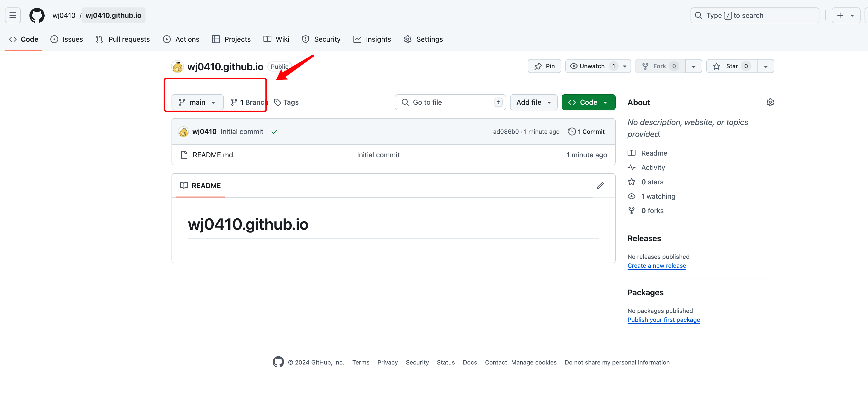Open the Settings tab

click(423, 39)
